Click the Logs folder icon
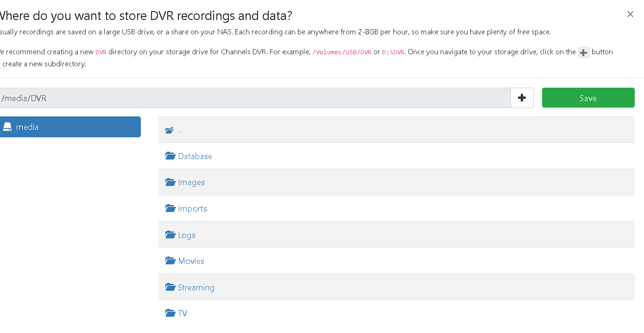The width and height of the screenshot is (644, 333). [x=170, y=235]
